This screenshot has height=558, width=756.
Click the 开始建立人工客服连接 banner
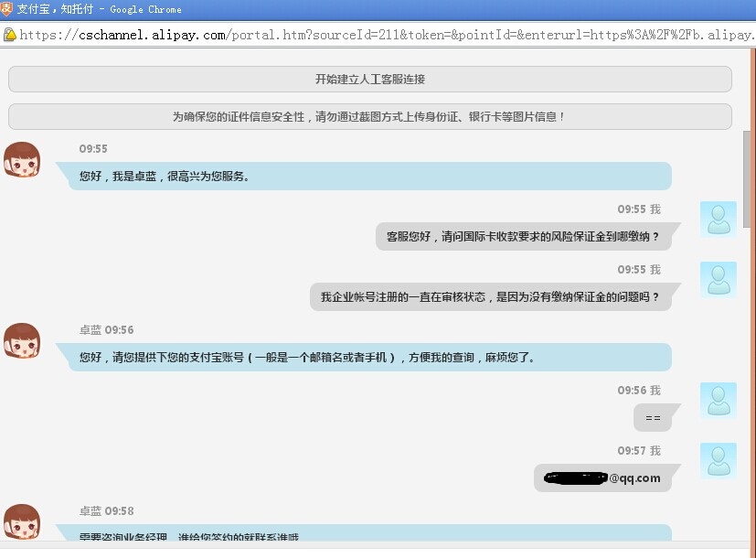click(x=370, y=80)
